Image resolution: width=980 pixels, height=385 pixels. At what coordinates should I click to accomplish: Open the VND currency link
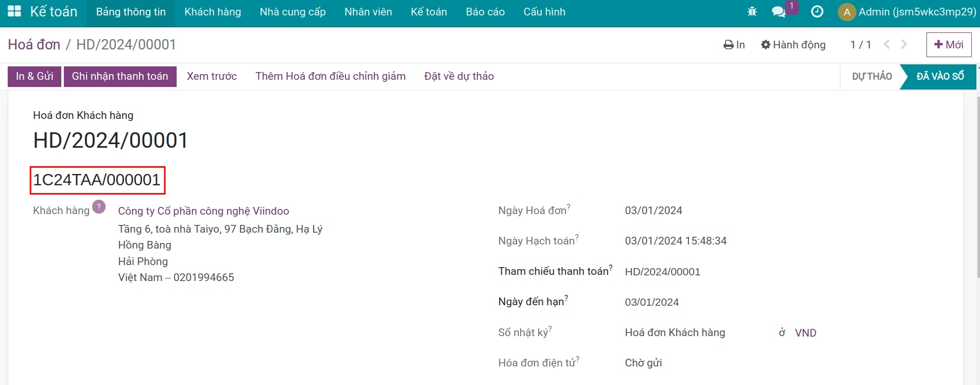[x=805, y=333]
